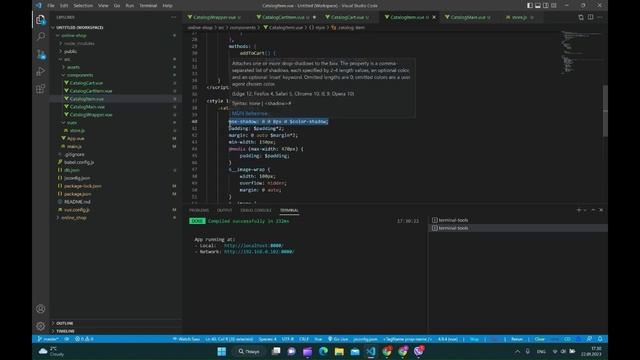Open the Terminal menu
This screenshot has width=640, height=360.
coord(148,6)
